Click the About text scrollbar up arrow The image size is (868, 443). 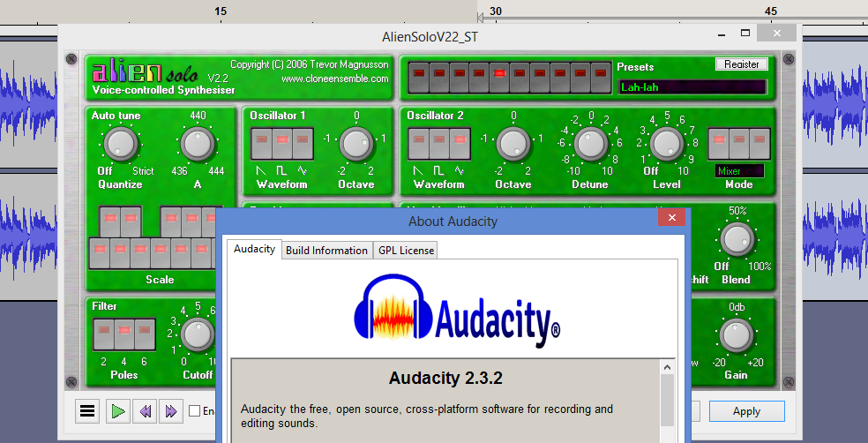[x=667, y=367]
